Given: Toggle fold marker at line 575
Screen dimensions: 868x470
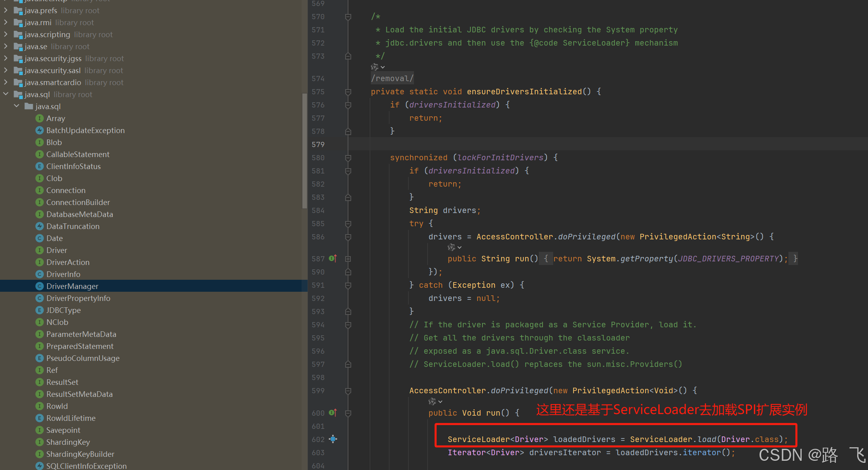Looking at the screenshot, I should pos(348,92).
